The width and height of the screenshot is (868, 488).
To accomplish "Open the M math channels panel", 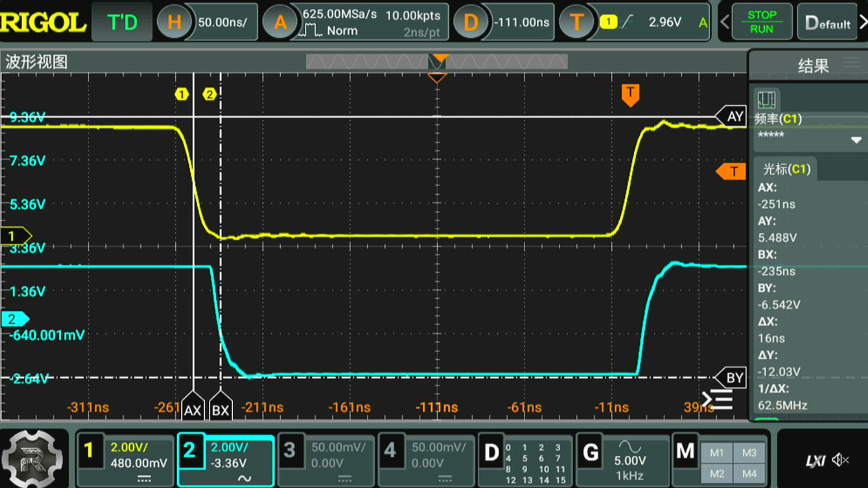I will (685, 451).
